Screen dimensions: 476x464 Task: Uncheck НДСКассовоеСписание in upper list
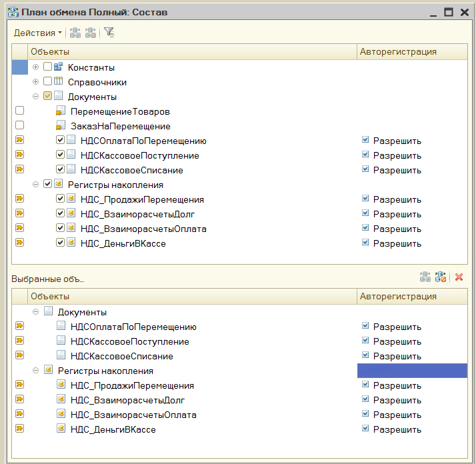60,169
